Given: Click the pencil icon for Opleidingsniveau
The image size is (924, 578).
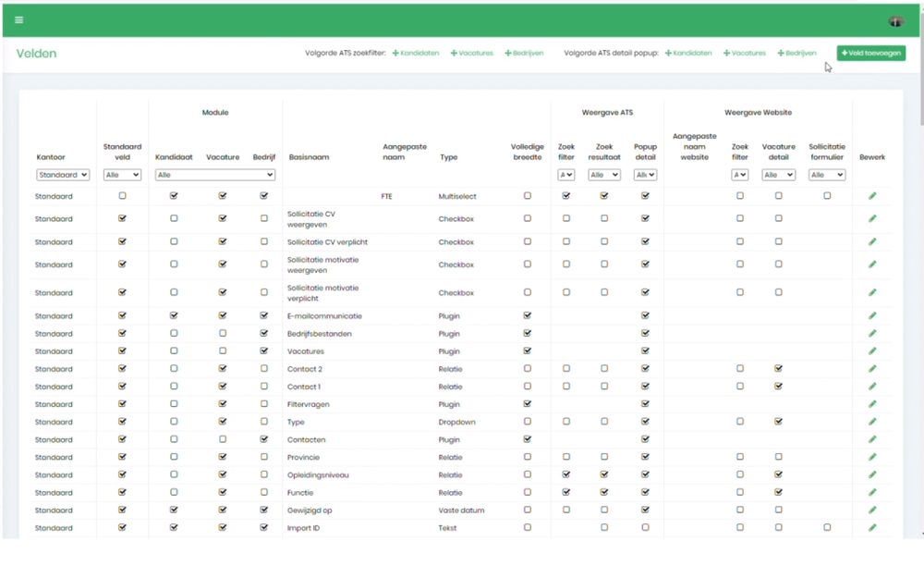Looking at the screenshot, I should (872, 475).
